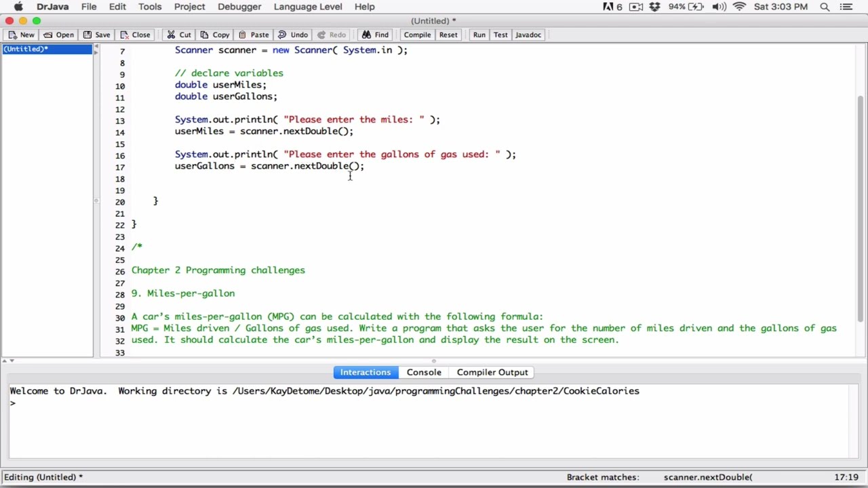The width and height of the screenshot is (868, 488).
Task: Click the Open file toolbar button
Action: click(x=58, y=35)
